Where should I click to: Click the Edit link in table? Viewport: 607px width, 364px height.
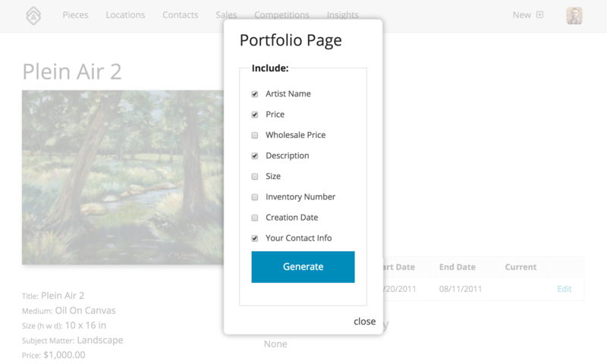(564, 289)
